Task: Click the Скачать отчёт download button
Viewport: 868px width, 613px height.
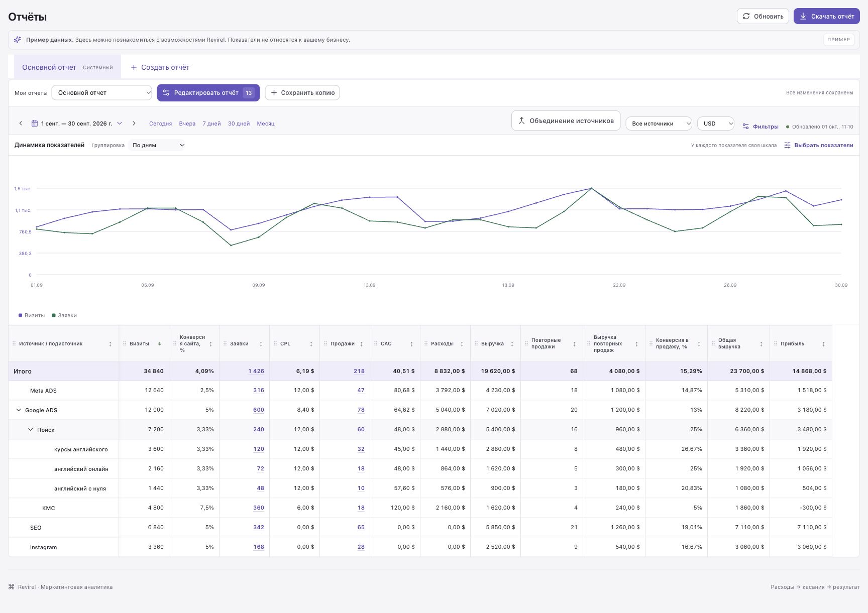Action: [x=826, y=16]
